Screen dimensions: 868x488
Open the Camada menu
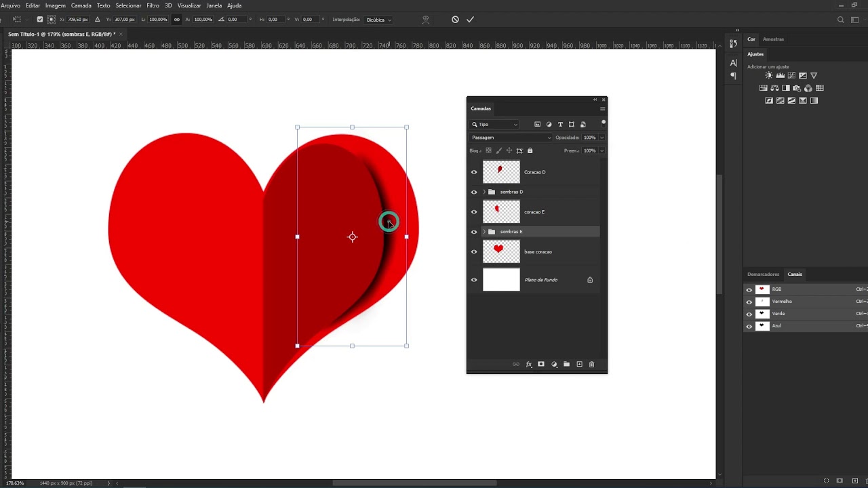point(81,5)
